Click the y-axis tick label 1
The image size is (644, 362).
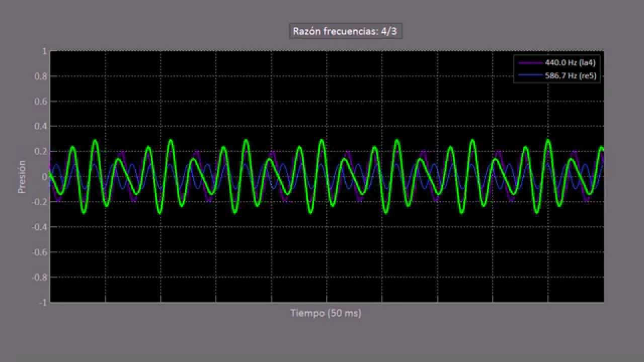[x=45, y=51]
